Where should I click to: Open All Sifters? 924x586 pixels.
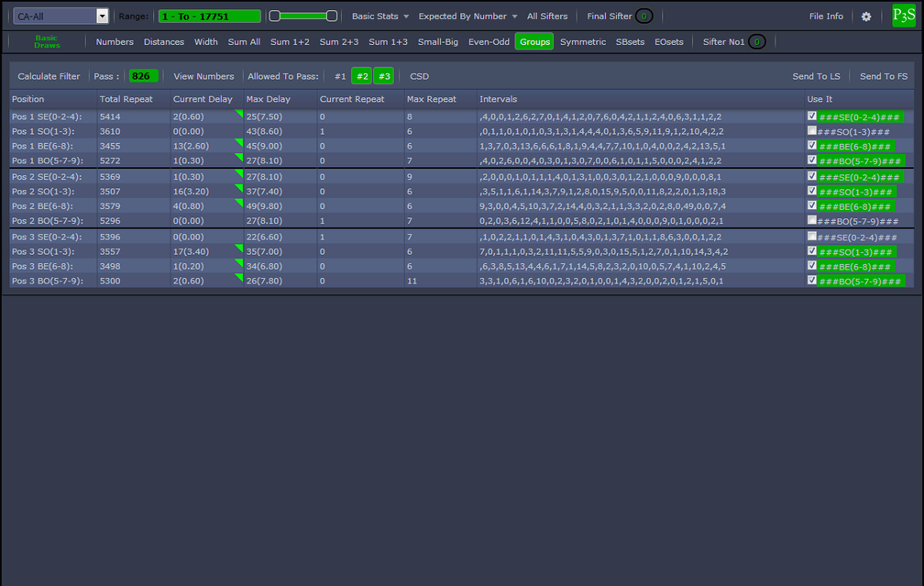point(547,17)
